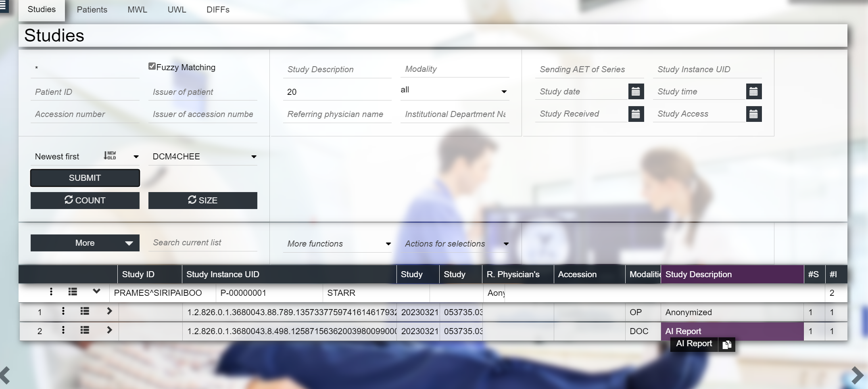868x389 pixels.
Task: Open the Study date calendar picker
Action: 636,92
